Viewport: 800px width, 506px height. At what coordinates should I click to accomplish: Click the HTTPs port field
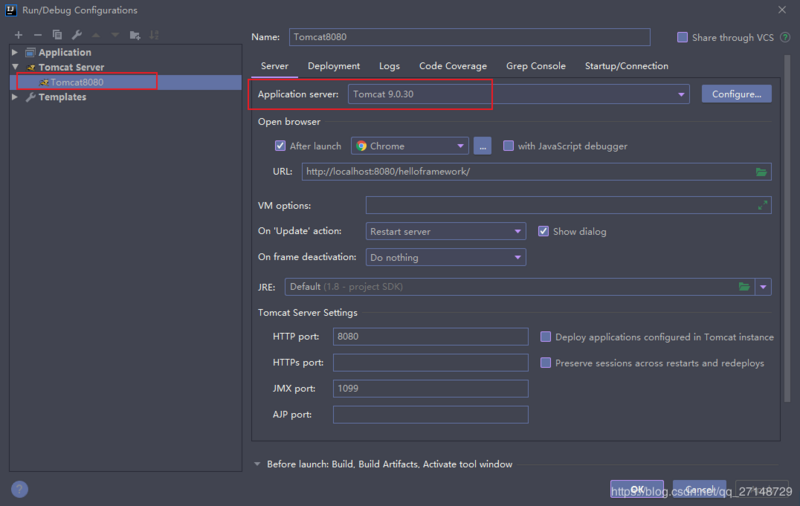(x=431, y=363)
